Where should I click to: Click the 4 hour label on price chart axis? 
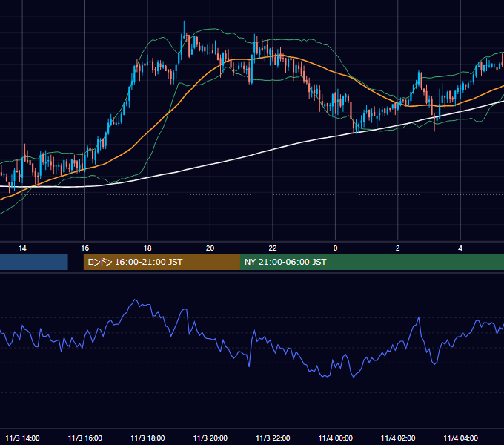460,248
